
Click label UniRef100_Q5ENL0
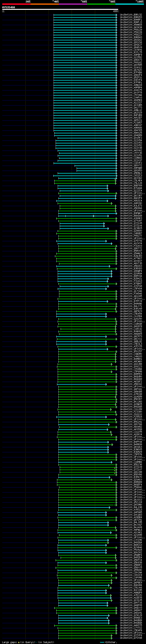point(131,173)
